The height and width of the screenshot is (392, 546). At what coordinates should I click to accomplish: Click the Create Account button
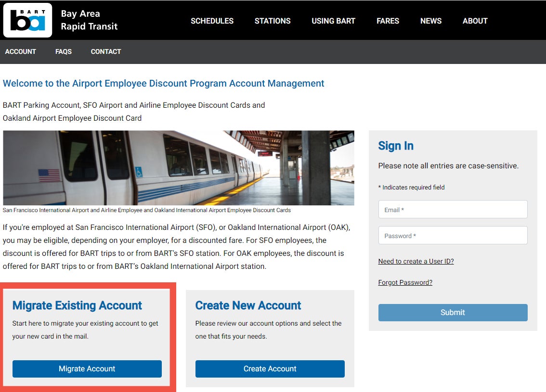(x=270, y=369)
